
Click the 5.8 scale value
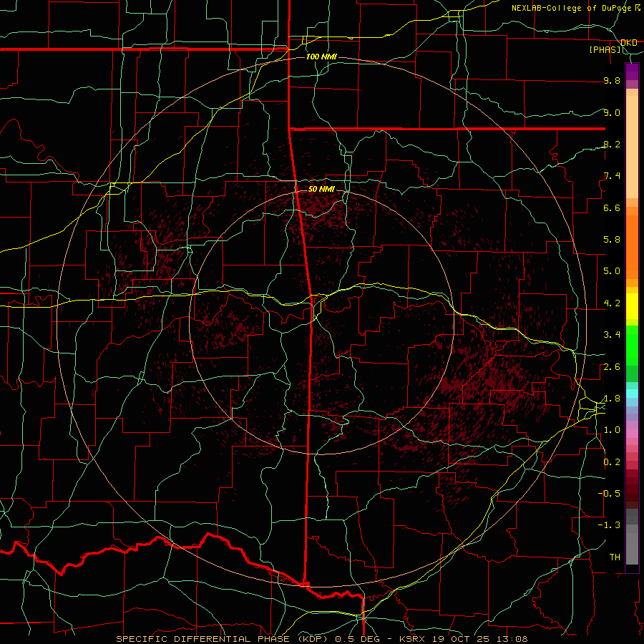pyautogui.click(x=612, y=240)
